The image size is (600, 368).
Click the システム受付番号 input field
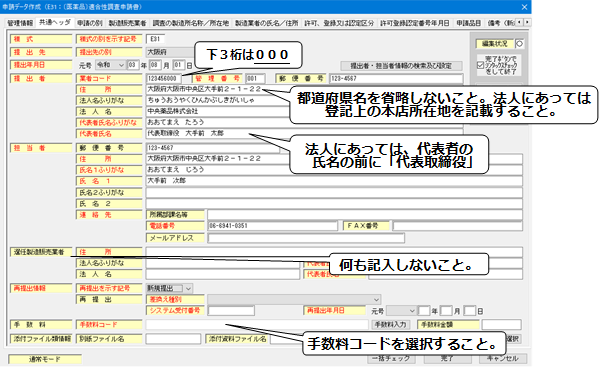click(x=231, y=311)
